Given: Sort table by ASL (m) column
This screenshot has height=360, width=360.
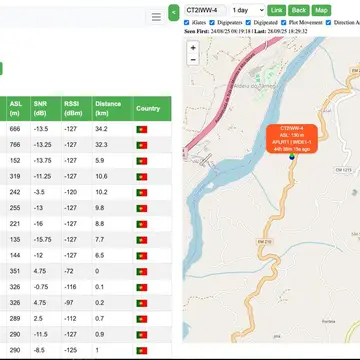Looking at the screenshot, I should click(18, 109).
